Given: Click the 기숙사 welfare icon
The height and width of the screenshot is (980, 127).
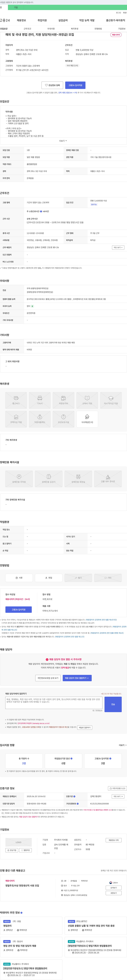Looking at the screenshot, I should tap(40, 400).
